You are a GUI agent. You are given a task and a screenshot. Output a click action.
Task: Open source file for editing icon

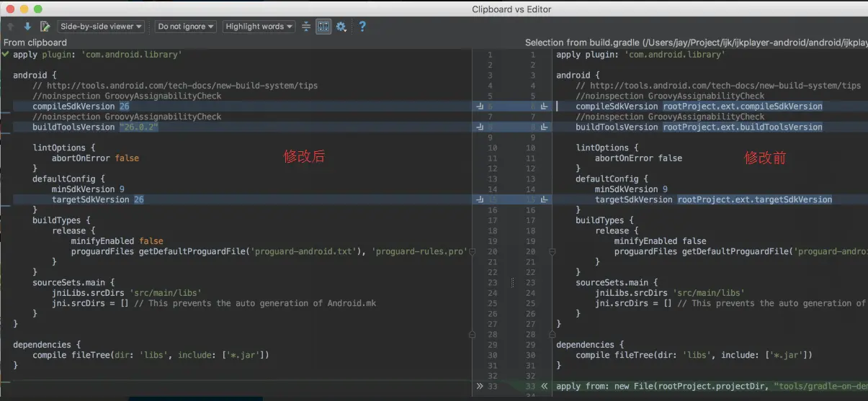coord(45,27)
